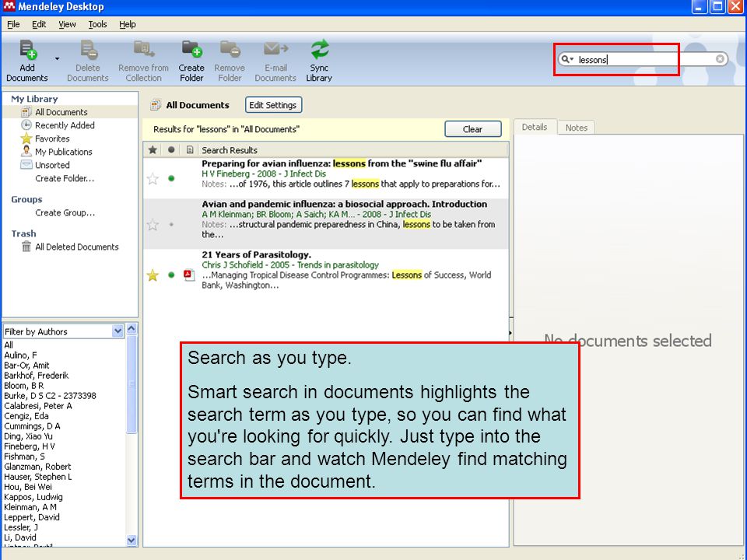Select "Avian and pandemic influenza" result title
The image size is (747, 560).
point(344,204)
